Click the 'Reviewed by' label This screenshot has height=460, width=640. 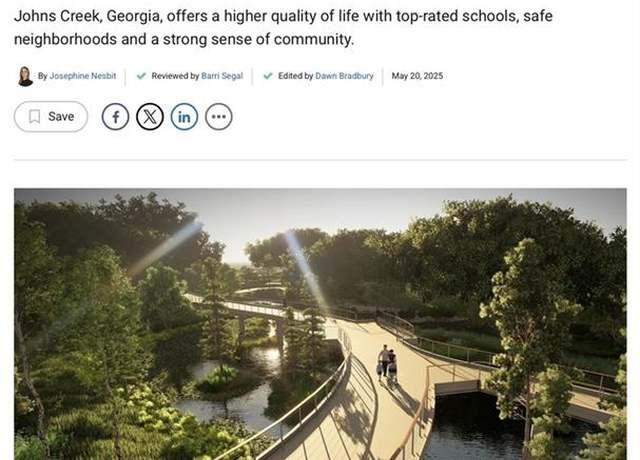coord(175,76)
